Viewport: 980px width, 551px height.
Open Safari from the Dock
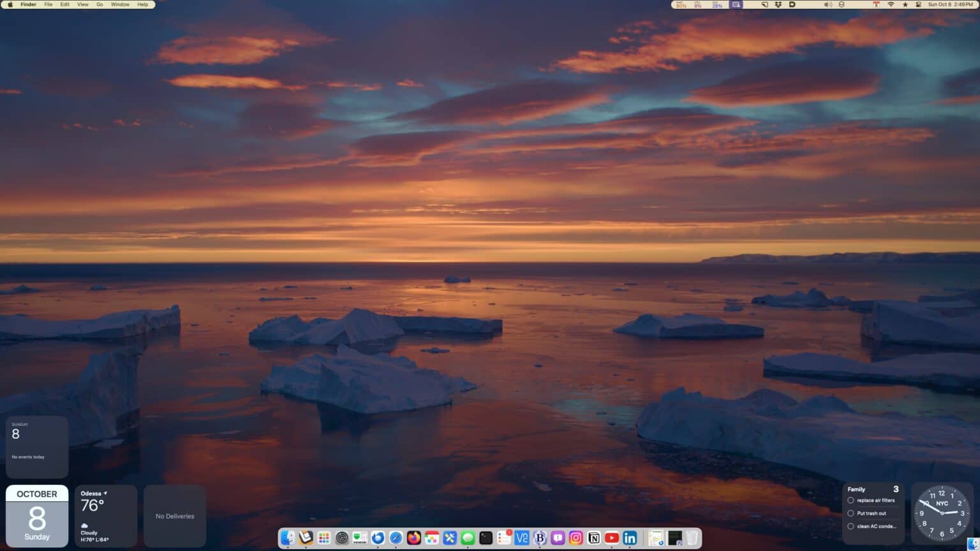[396, 538]
